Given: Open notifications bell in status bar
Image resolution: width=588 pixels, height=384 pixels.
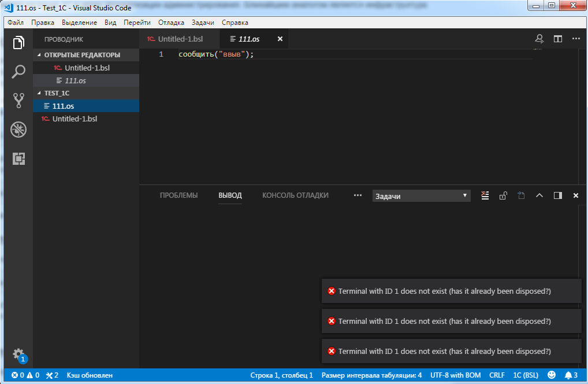Looking at the screenshot, I should pyautogui.click(x=571, y=375).
